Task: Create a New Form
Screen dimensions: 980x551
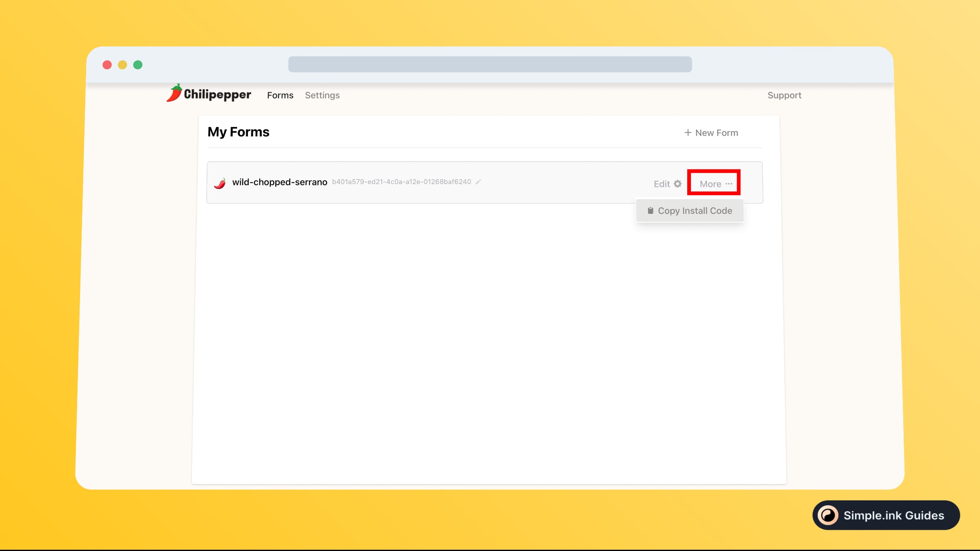Action: coord(711,133)
